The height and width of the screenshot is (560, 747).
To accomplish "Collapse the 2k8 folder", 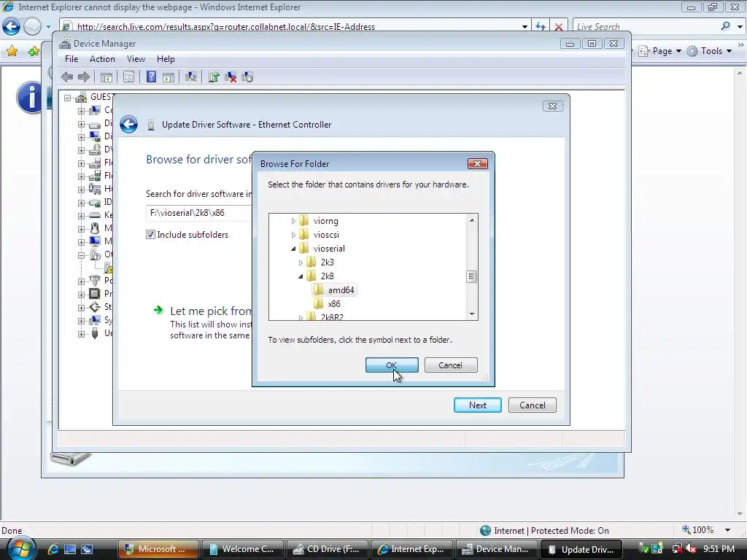I will tap(301, 276).
